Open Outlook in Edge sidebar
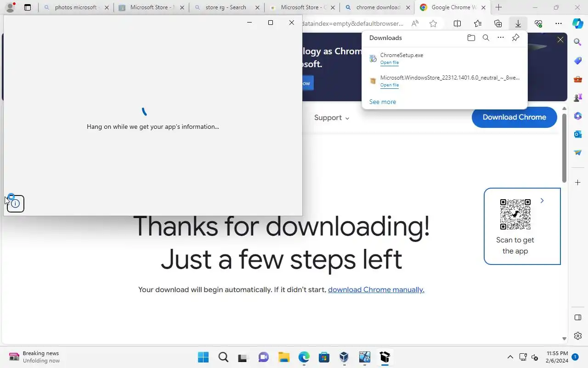Viewport: 588px width, 368px height. pyautogui.click(x=578, y=134)
